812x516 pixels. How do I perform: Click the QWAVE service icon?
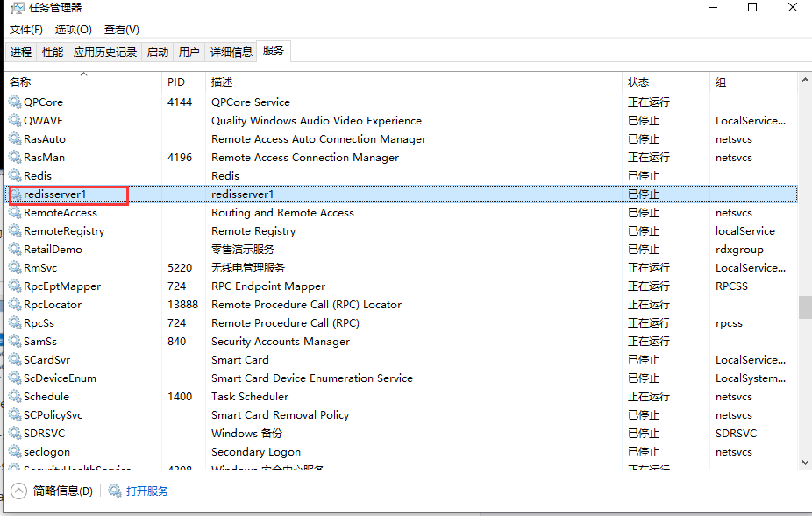tap(16, 120)
